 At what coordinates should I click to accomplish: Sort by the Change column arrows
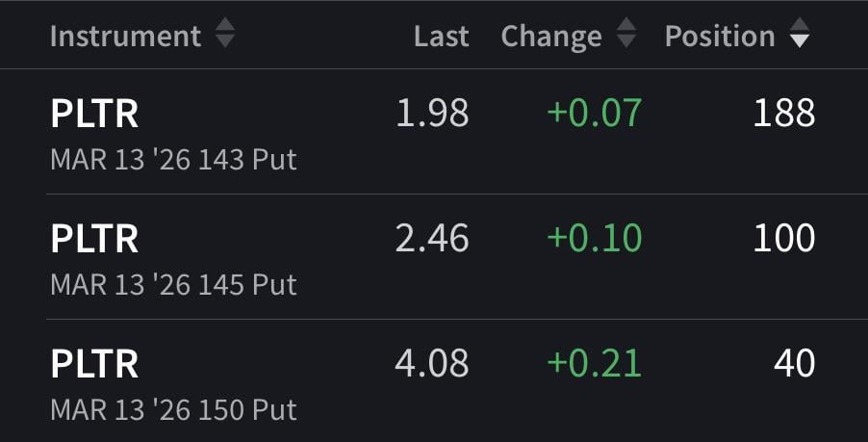pos(626,36)
